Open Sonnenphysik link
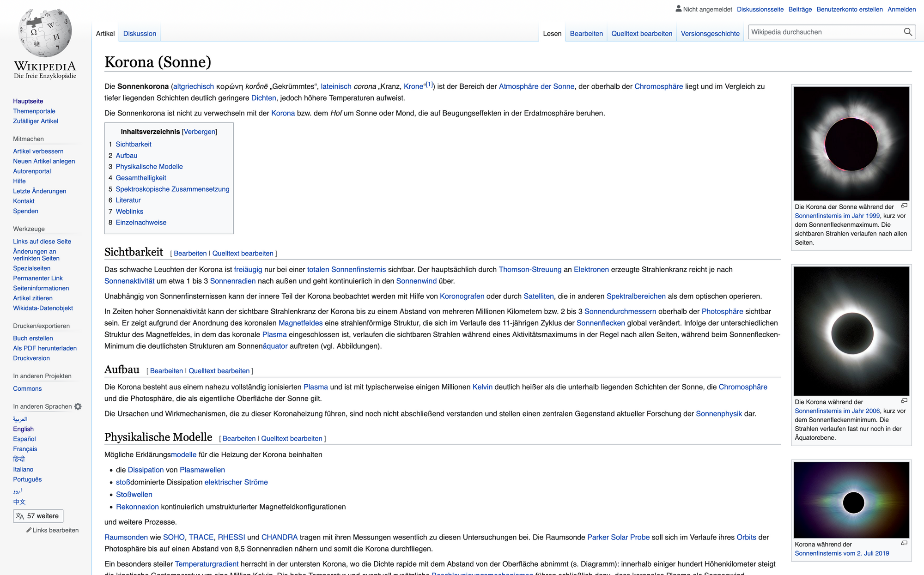This screenshot has height=575, width=924. (719, 414)
